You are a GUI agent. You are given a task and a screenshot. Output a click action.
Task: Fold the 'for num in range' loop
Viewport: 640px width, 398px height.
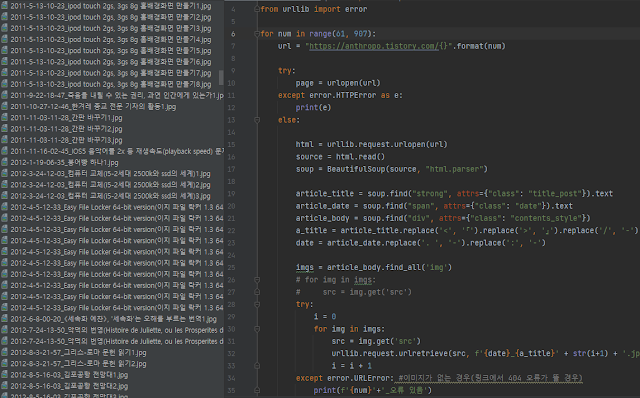257,33
